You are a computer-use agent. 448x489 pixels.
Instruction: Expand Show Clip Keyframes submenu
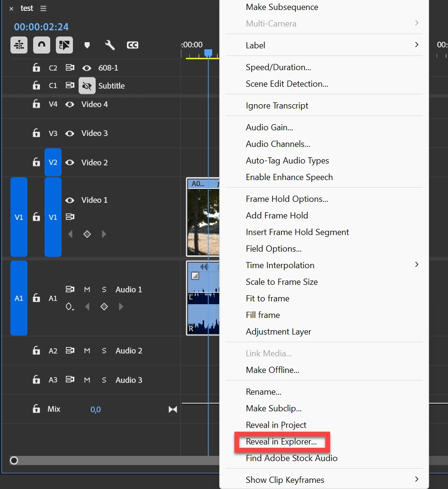(x=323, y=480)
